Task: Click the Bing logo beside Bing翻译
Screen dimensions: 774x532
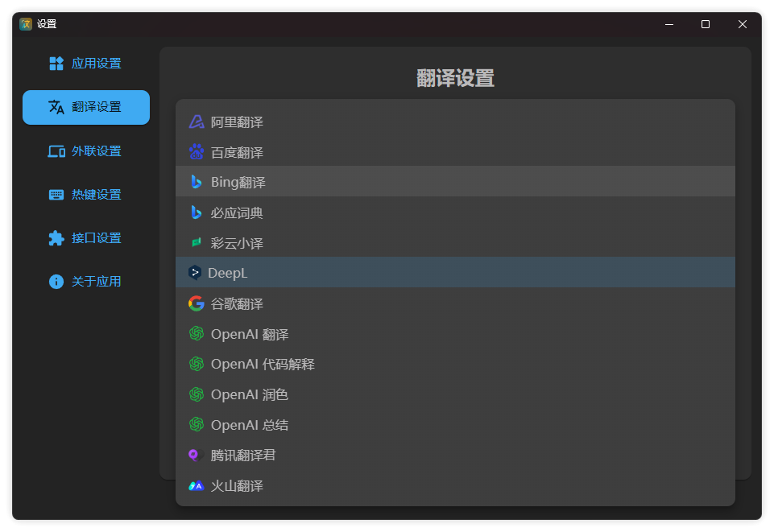Action: pos(197,182)
